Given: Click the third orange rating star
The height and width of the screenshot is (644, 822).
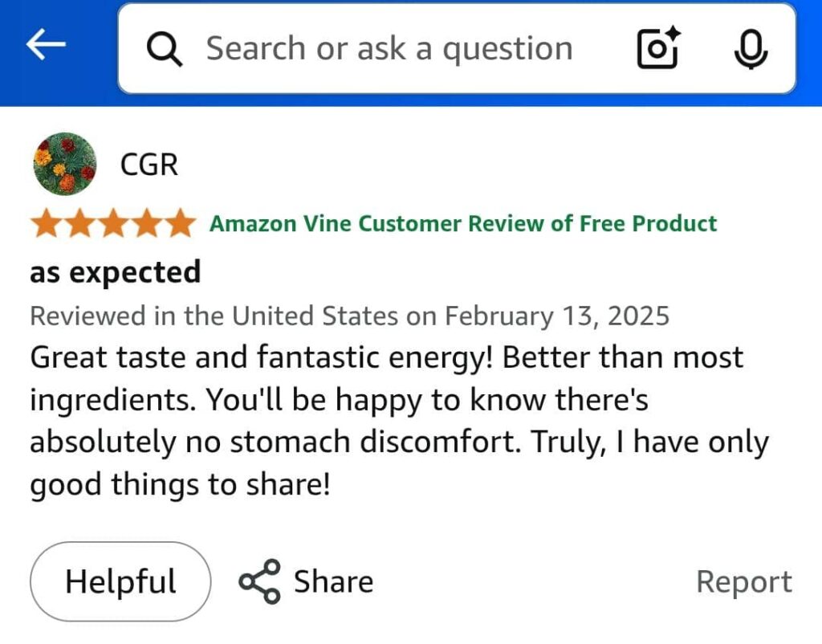Looking at the screenshot, I should [113, 224].
